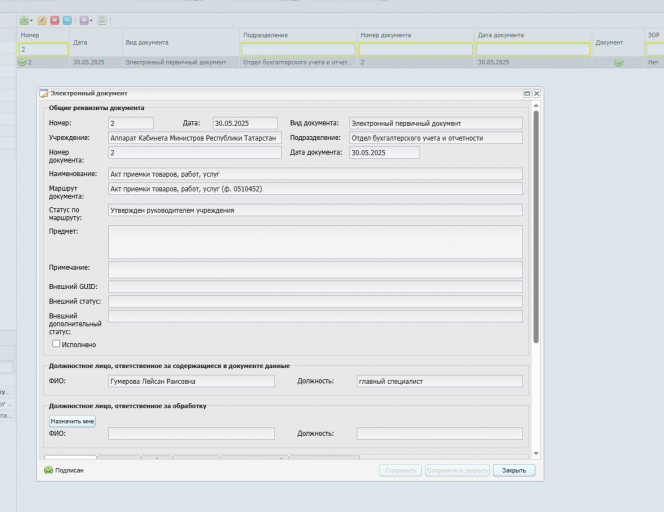Click the purple actions toolbar icon
Viewport: 664px width, 512px height.
84,20
